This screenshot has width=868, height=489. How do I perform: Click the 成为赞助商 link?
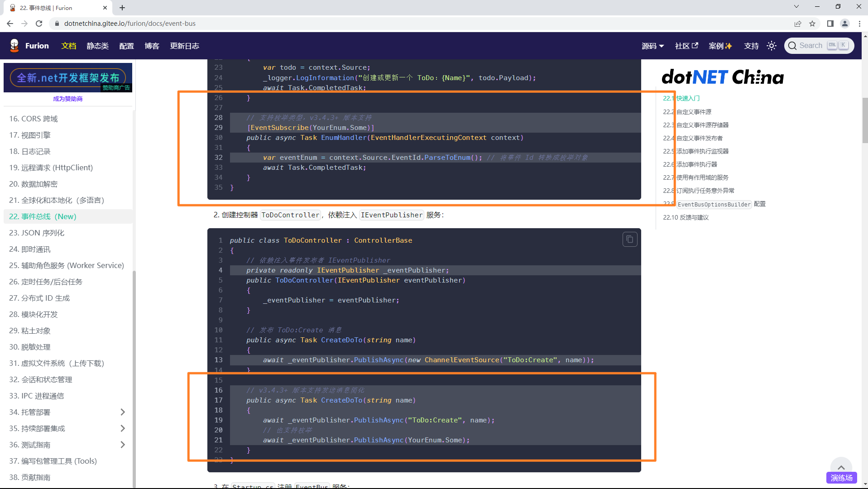(67, 99)
